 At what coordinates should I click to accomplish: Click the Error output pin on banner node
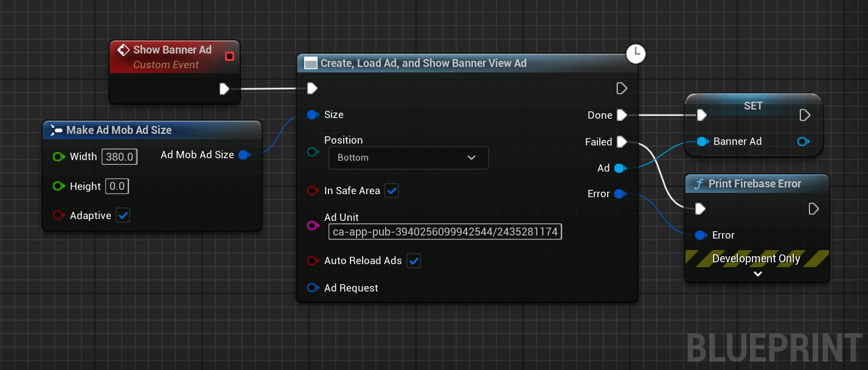(x=620, y=194)
